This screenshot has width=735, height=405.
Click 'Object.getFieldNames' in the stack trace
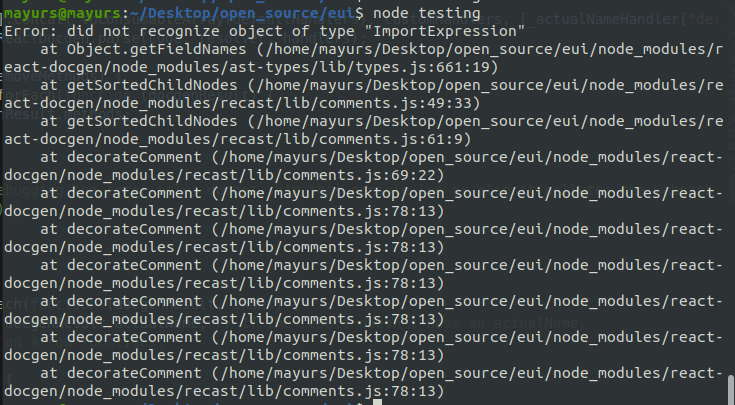coord(157,49)
